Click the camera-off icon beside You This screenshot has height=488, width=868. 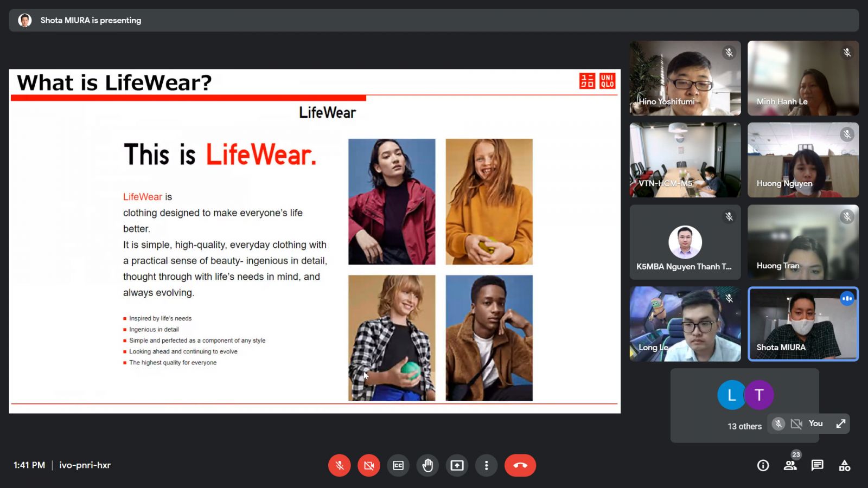tap(796, 423)
